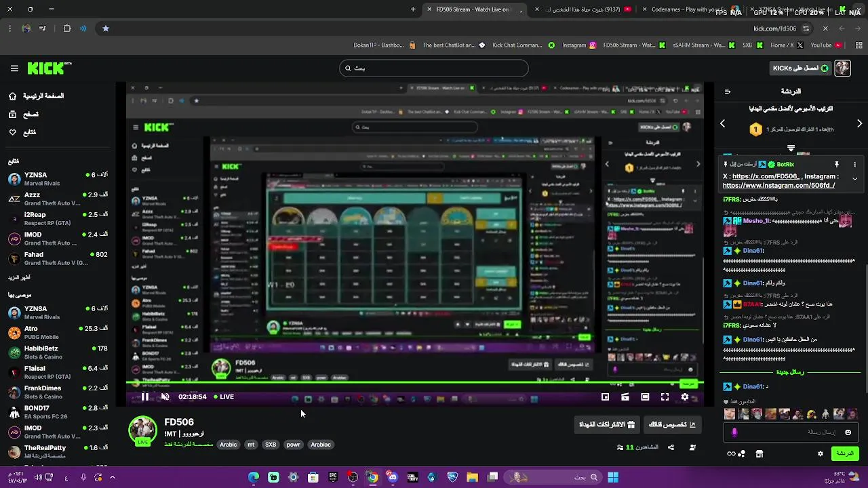Unpin the BotRix pinned message
868x488 pixels.
tap(837, 165)
